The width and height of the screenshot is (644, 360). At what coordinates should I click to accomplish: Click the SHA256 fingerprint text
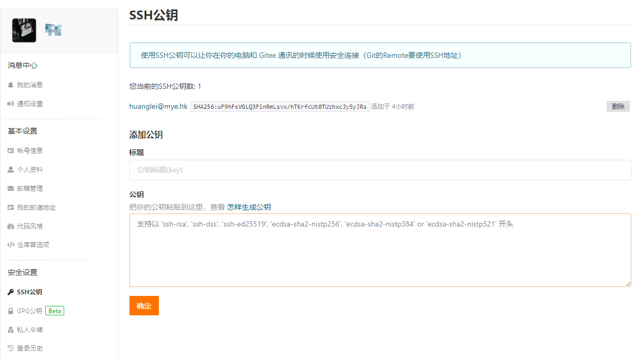280,107
